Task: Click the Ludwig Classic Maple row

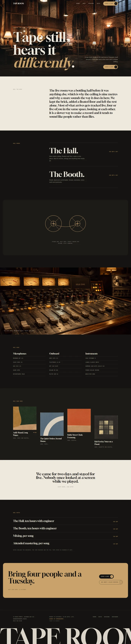Action: pos(102,362)
